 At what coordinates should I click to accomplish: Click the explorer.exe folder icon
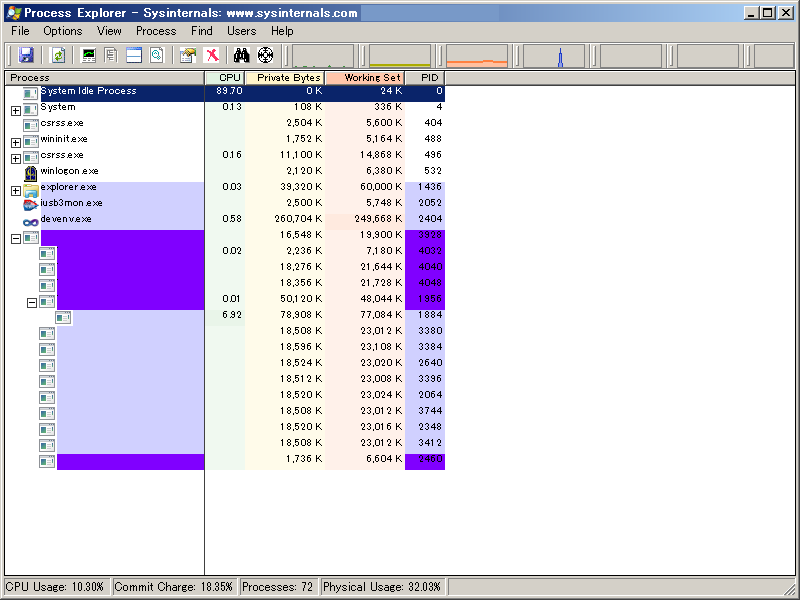pos(31,190)
